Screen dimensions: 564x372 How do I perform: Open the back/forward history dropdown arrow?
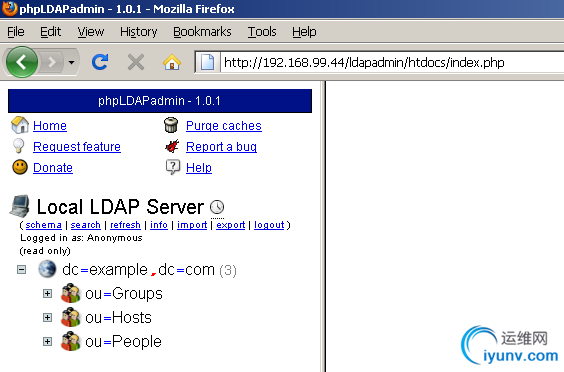point(72,62)
